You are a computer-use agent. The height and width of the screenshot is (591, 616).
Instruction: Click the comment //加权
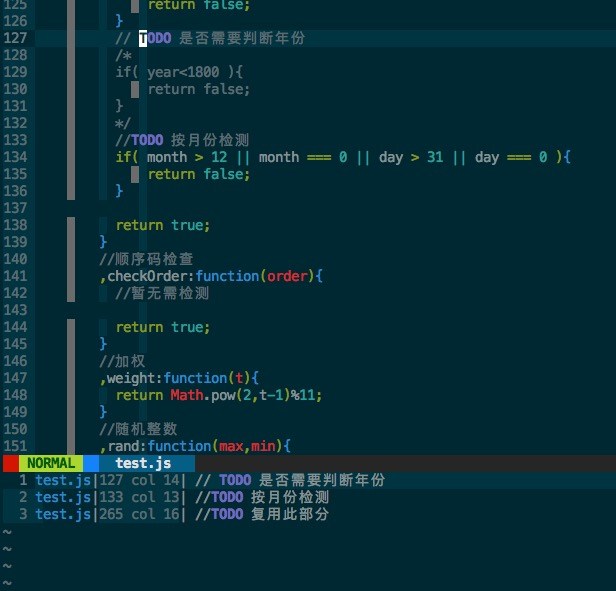coord(123,361)
